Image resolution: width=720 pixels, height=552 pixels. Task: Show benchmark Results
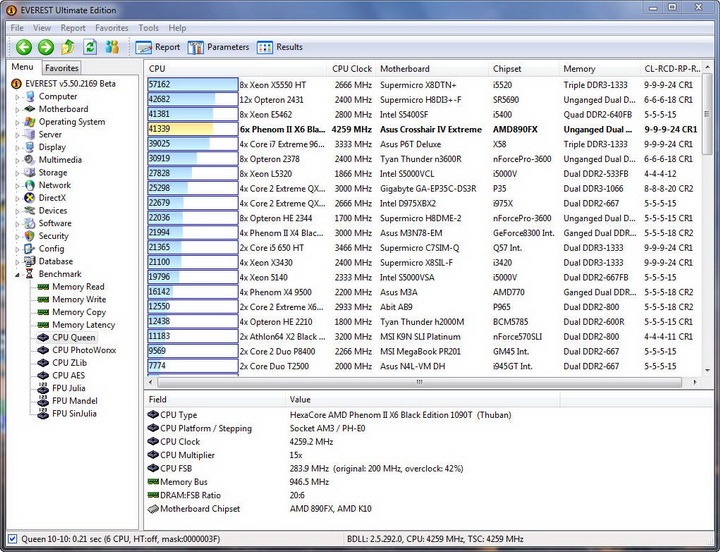point(280,47)
